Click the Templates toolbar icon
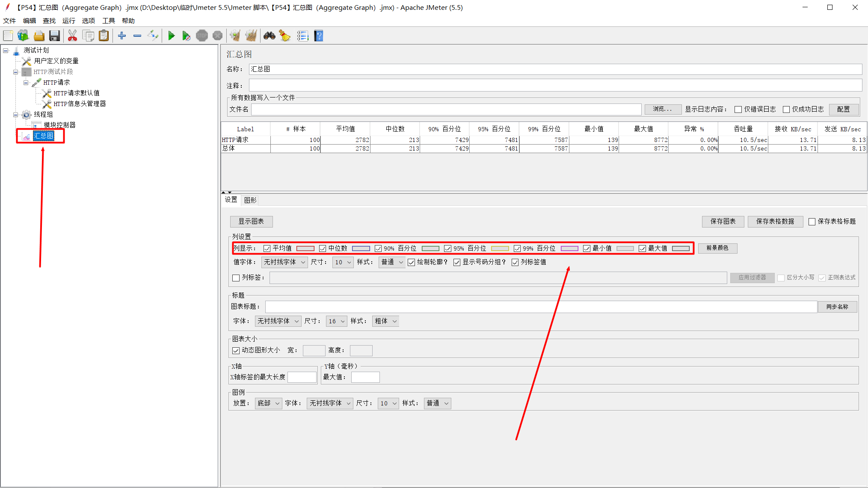 (23, 36)
